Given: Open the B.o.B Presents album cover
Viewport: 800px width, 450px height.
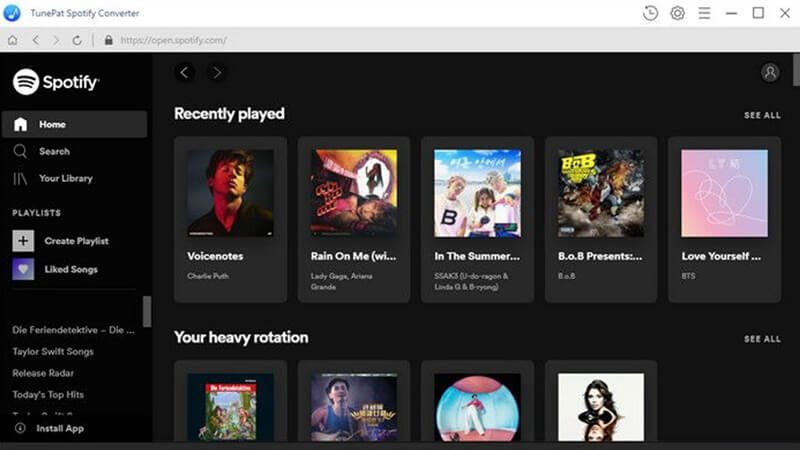Looking at the screenshot, I should 601,193.
